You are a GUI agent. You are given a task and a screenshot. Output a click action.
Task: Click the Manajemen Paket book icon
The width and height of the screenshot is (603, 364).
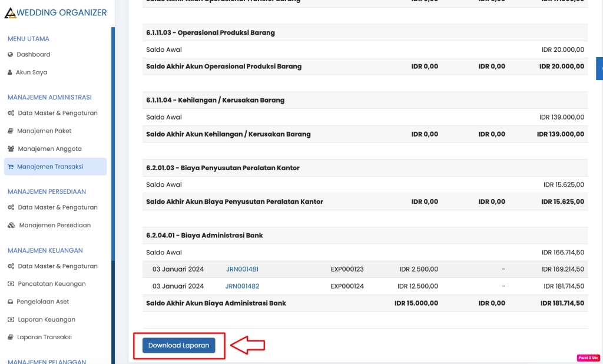click(x=11, y=131)
